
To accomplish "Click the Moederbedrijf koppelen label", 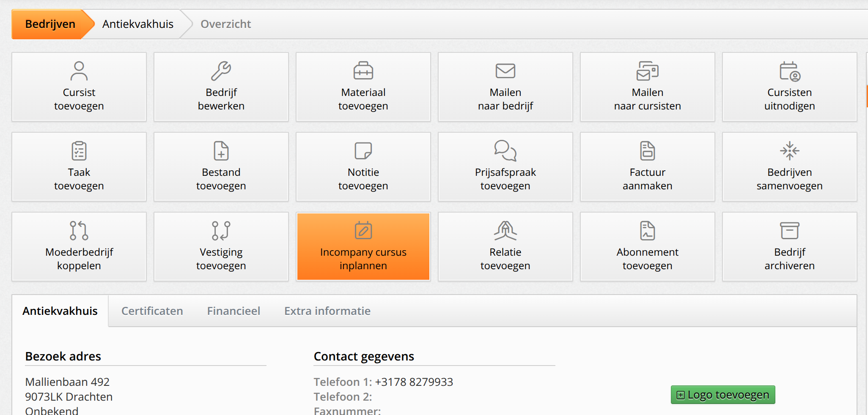I will coord(79,259).
